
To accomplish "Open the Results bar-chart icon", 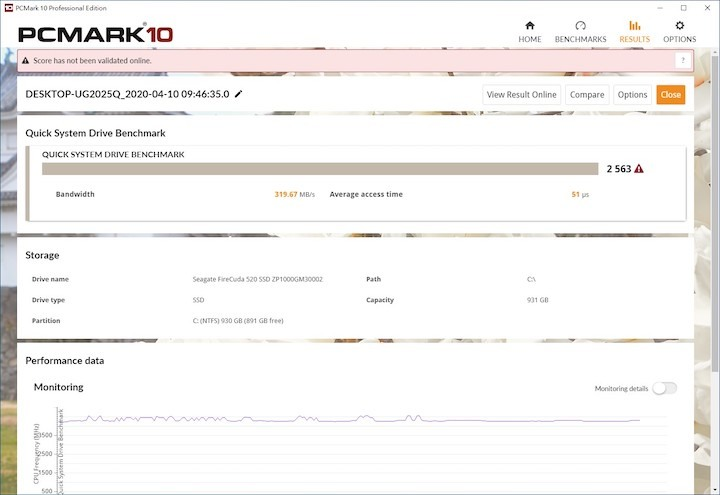I will click(634, 31).
